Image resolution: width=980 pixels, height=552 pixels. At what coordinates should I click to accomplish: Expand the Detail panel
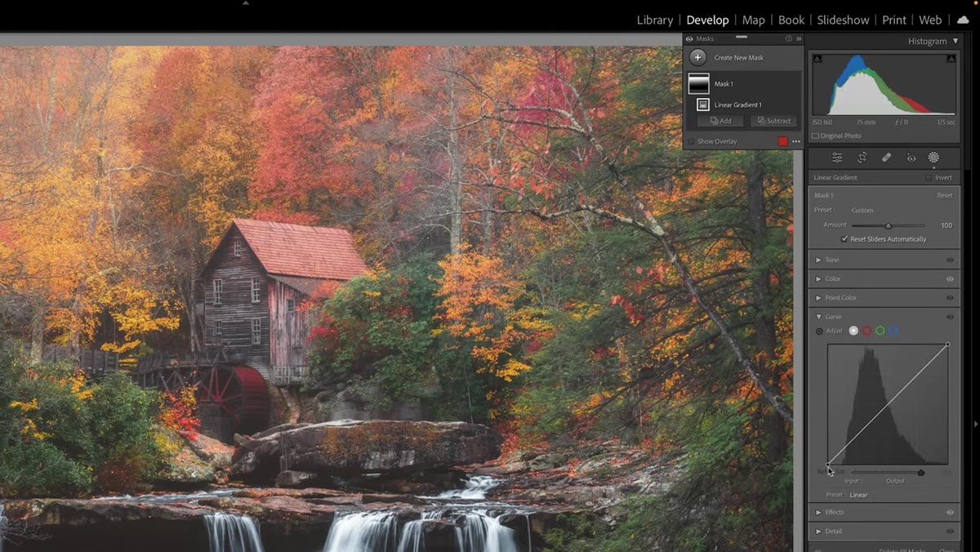819,531
